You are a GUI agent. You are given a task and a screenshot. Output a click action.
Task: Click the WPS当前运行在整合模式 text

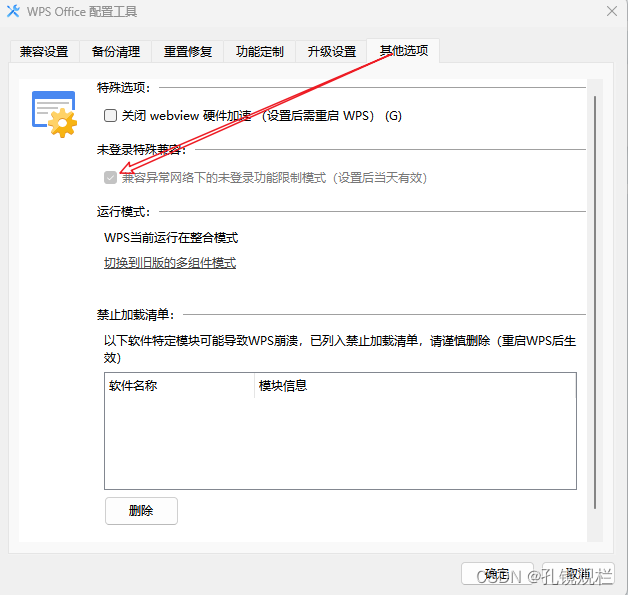point(171,238)
